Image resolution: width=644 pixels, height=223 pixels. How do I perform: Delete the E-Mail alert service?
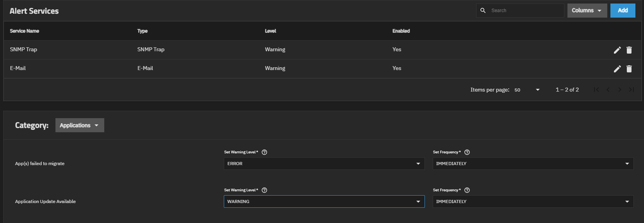point(629,69)
